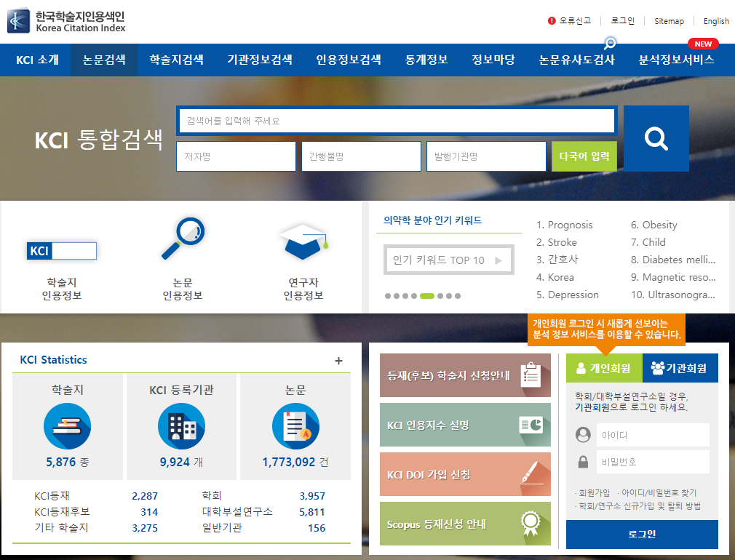Click the user avatar icon beside 아이디
This screenshot has width=735, height=560.
pyautogui.click(x=583, y=435)
